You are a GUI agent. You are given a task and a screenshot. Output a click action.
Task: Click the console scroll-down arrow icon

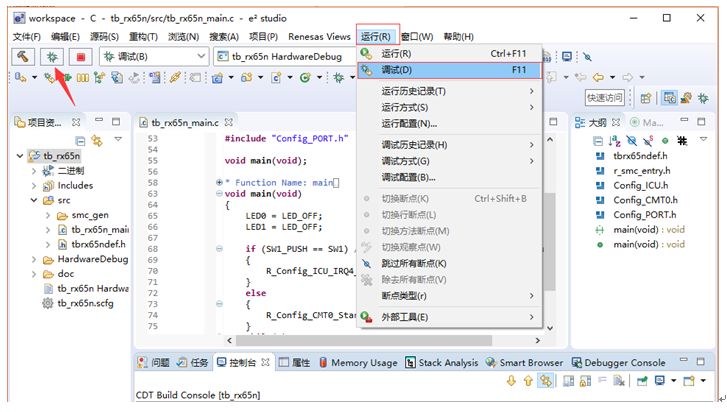[x=511, y=381]
